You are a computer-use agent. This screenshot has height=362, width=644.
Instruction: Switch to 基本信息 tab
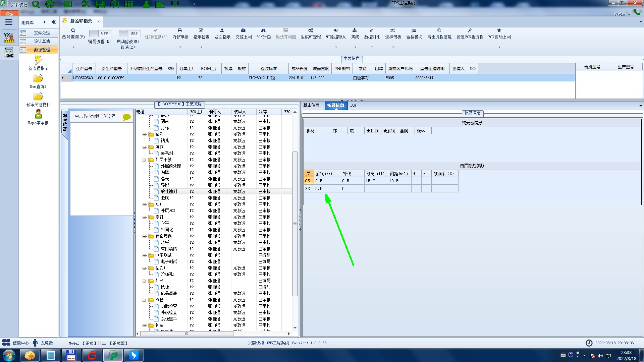pyautogui.click(x=311, y=105)
